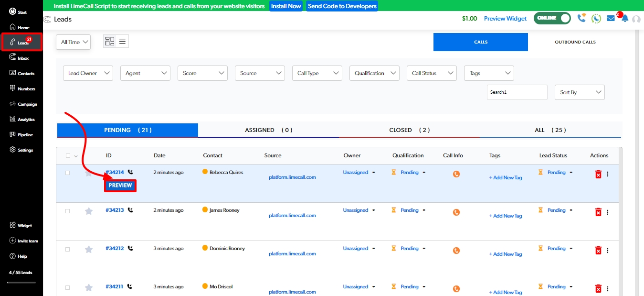Open the mail envelope icon in header
The height and width of the screenshot is (296, 644).
pyautogui.click(x=611, y=18)
